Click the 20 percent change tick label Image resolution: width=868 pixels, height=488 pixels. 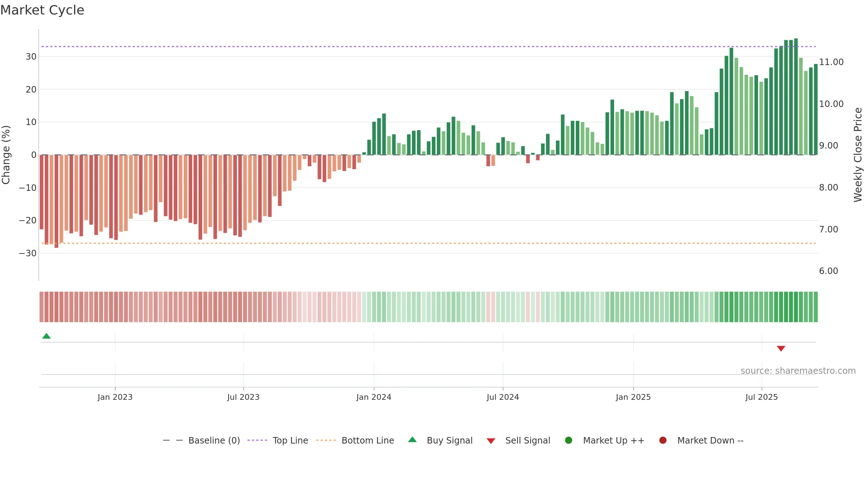click(31, 90)
